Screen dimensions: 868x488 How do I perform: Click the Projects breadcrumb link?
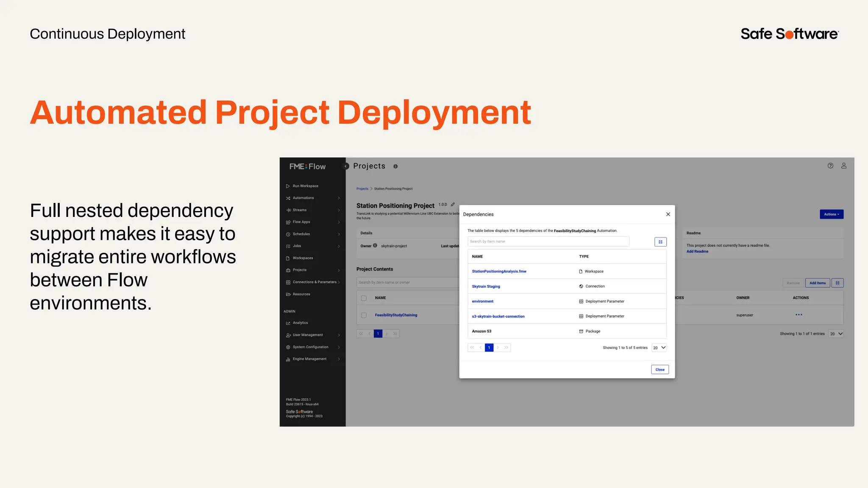(362, 189)
